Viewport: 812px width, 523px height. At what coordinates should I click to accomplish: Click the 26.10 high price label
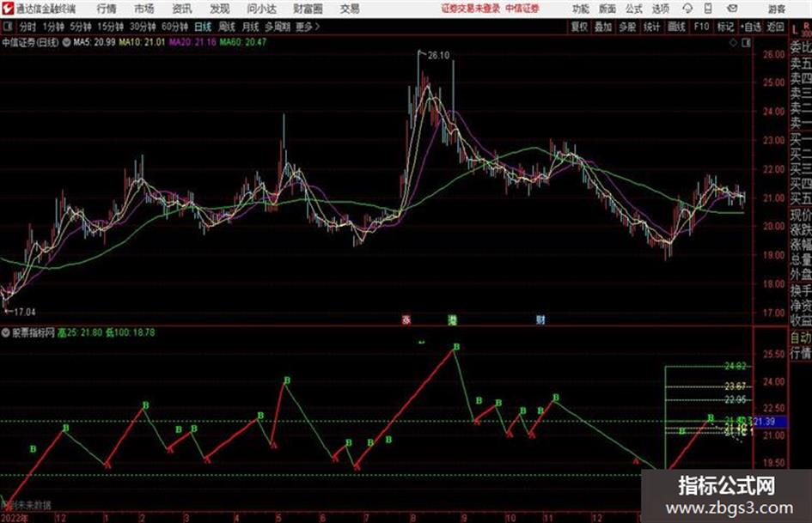tap(438, 56)
